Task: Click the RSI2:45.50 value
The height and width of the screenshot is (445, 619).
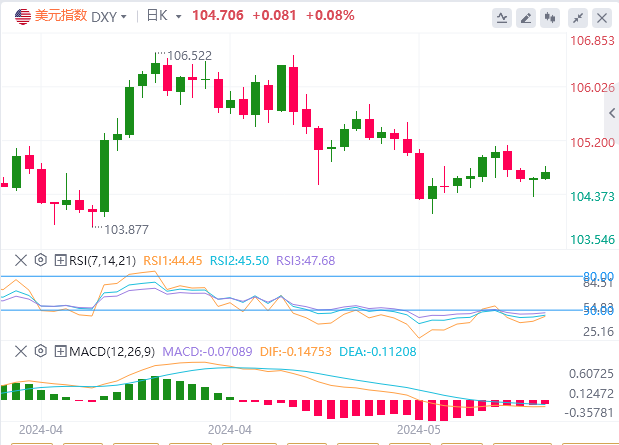Action: point(239,261)
